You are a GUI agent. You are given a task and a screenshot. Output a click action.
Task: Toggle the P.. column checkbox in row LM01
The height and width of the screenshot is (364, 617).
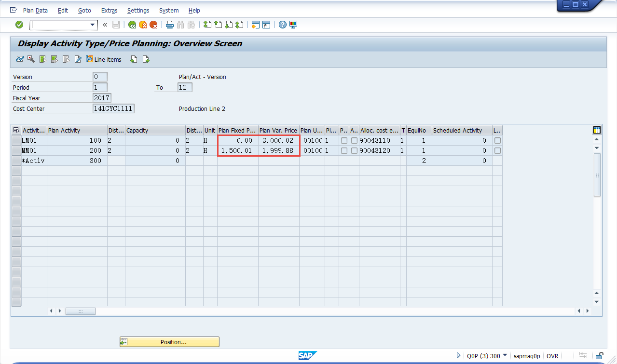point(344,140)
